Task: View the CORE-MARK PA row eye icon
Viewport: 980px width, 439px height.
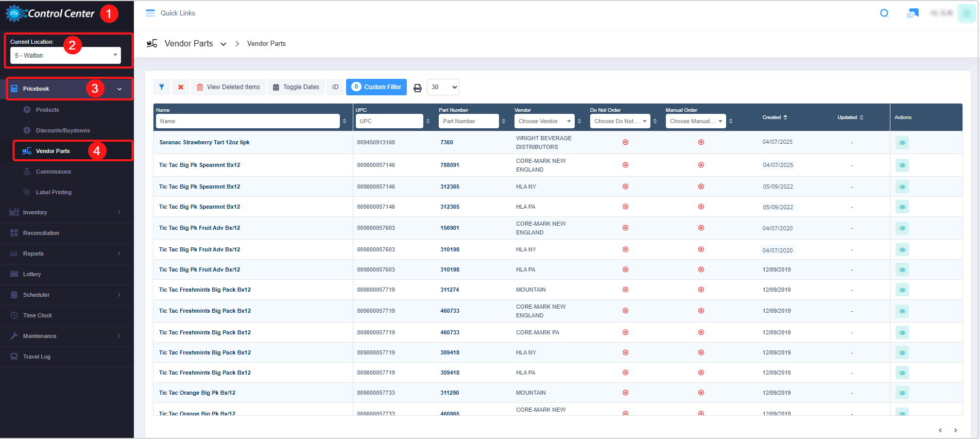Action: (x=902, y=333)
